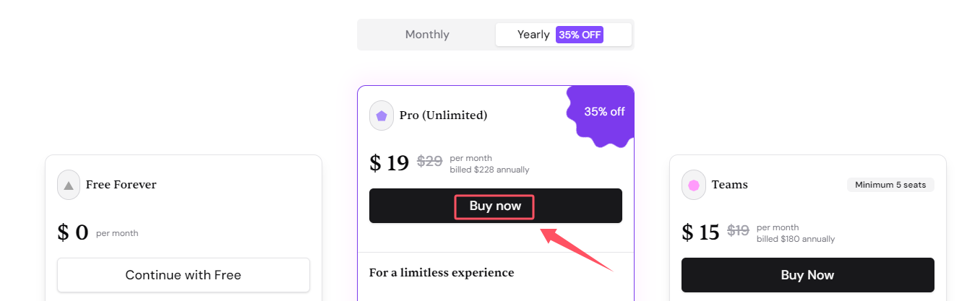Click the Free Forever plan title

(121, 185)
